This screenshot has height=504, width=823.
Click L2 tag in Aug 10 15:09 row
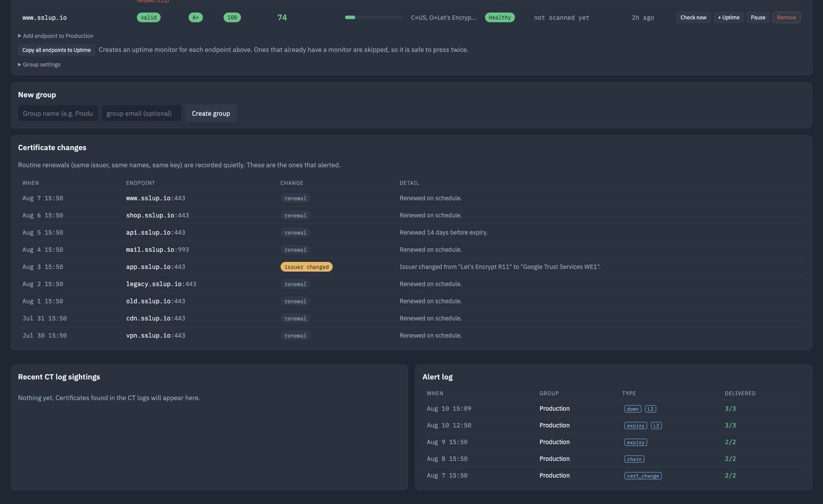coord(650,409)
